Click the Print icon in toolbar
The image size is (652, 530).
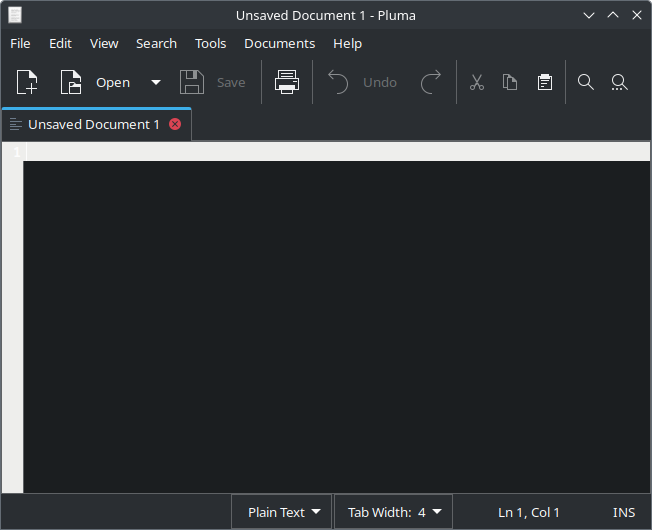coord(287,82)
